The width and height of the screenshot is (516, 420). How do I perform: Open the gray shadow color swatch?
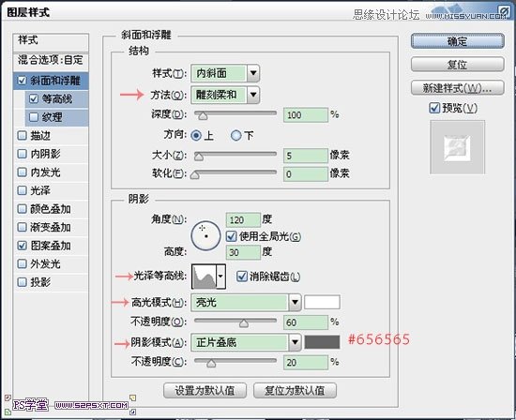point(322,342)
